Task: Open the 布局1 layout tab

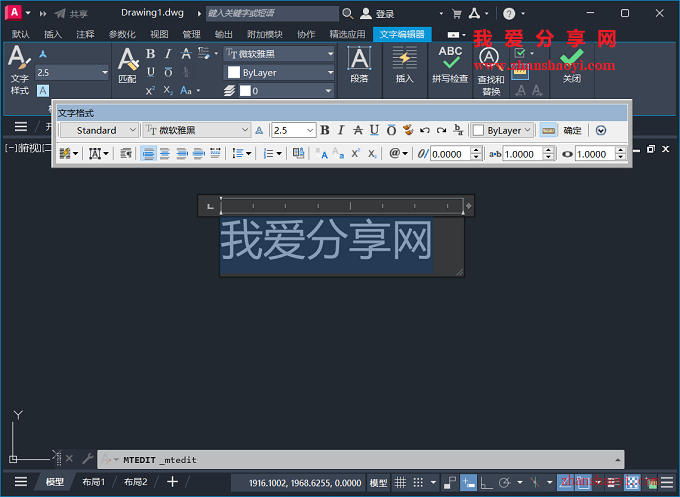Action: 93,482
